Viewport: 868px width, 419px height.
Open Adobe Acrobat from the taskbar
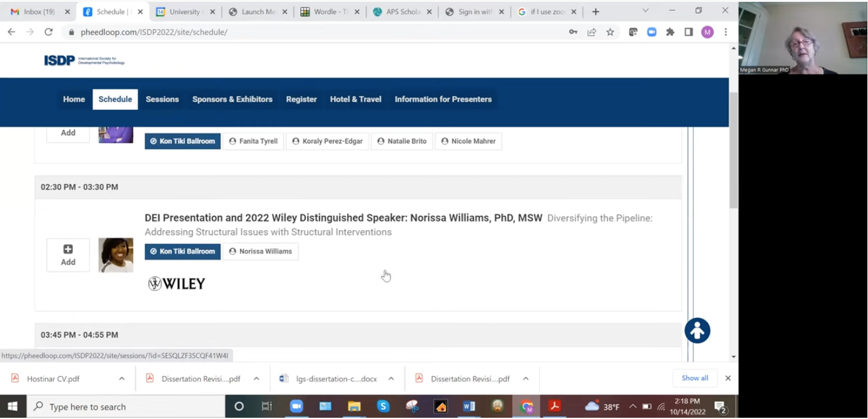[554, 406]
